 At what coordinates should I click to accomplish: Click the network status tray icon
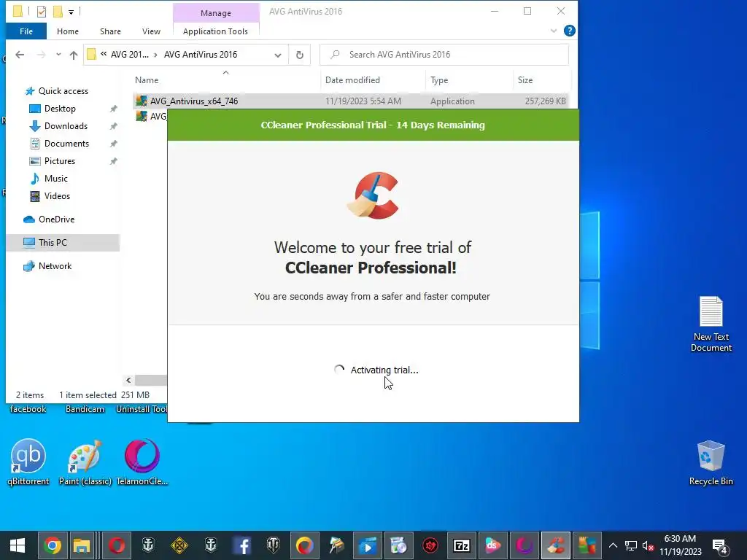tap(631, 545)
